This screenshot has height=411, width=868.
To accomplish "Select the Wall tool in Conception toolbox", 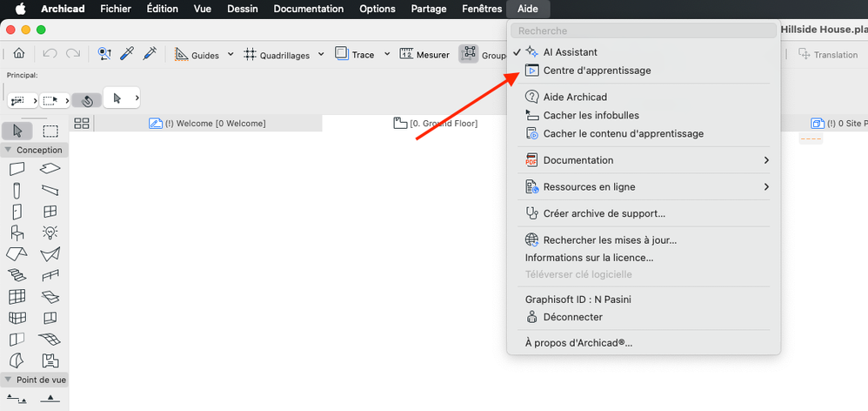I will pos(17,169).
